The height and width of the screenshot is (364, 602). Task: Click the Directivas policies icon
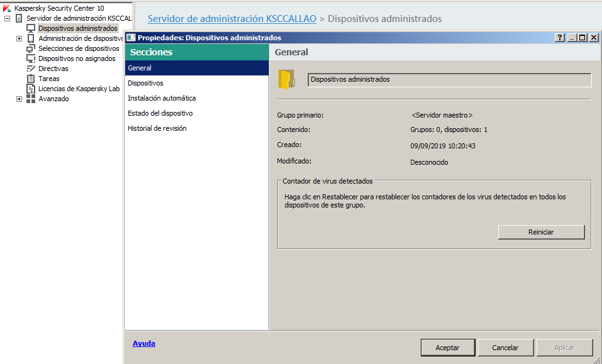[31, 69]
